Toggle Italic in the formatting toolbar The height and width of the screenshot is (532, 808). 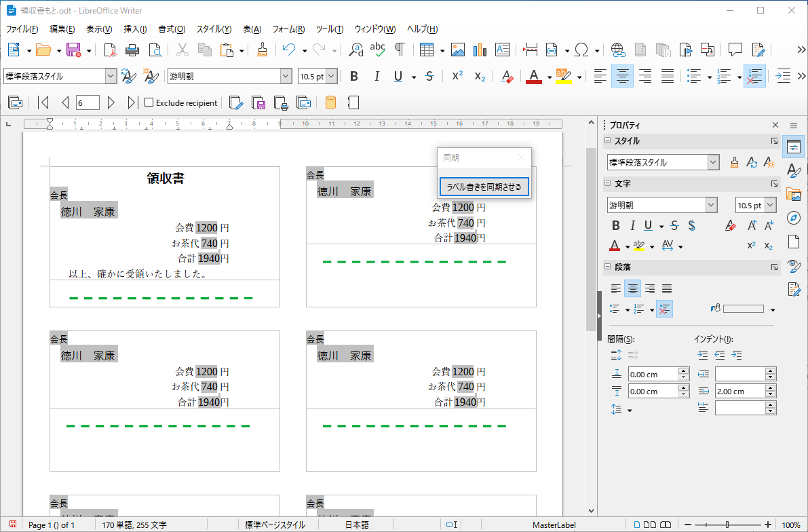coord(377,77)
